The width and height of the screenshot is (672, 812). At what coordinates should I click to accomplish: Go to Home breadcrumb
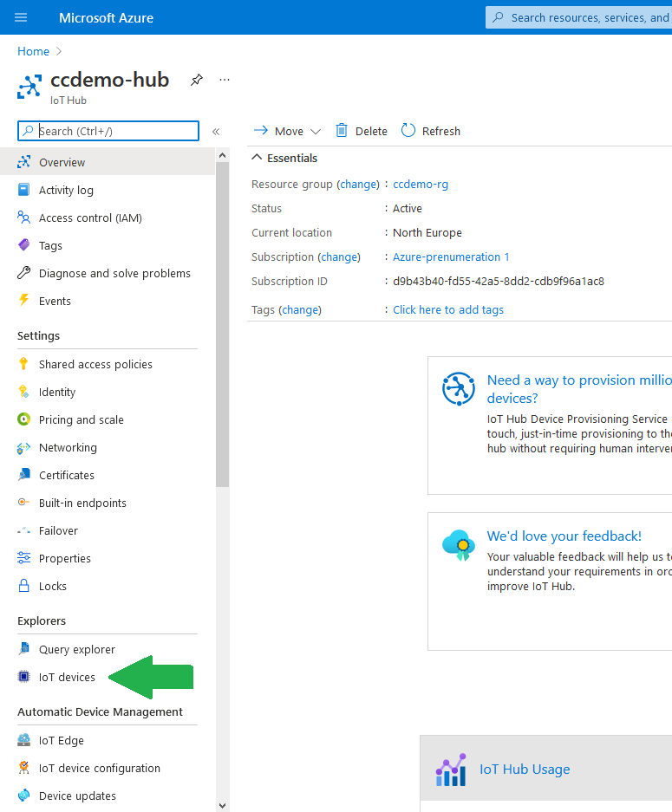(x=33, y=51)
